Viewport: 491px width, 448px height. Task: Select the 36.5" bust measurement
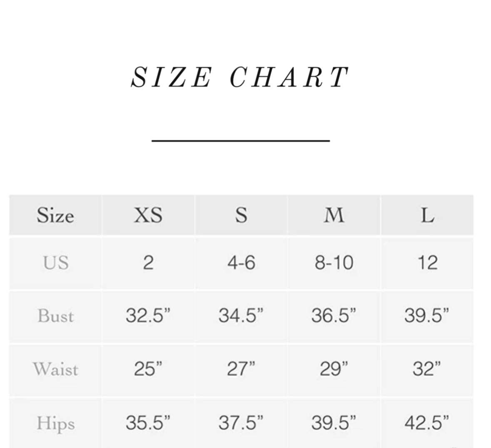334,316
